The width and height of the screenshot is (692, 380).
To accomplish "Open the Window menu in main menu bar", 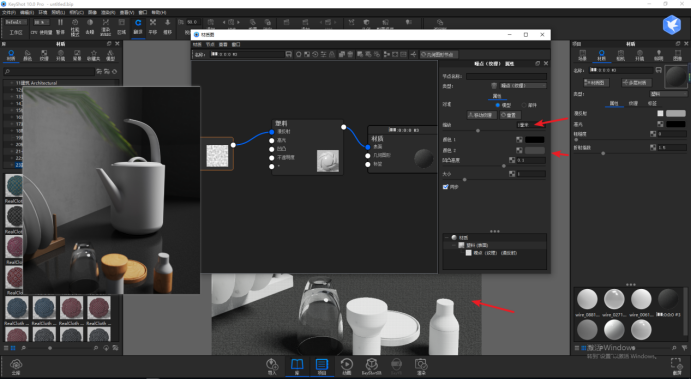I will [x=143, y=12].
